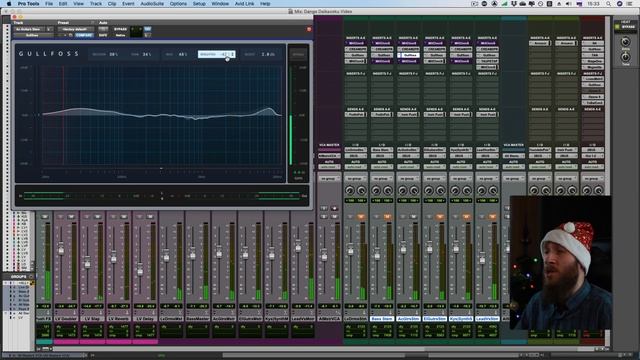The image size is (640, 360).
Task: Click the left pan knob of ElGtrsStm
Action: pos(429,191)
